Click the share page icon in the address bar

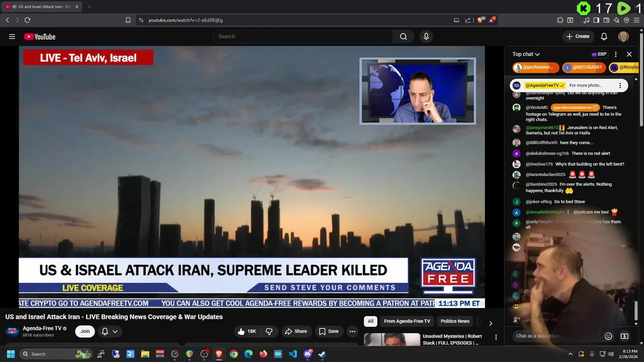(x=468, y=20)
